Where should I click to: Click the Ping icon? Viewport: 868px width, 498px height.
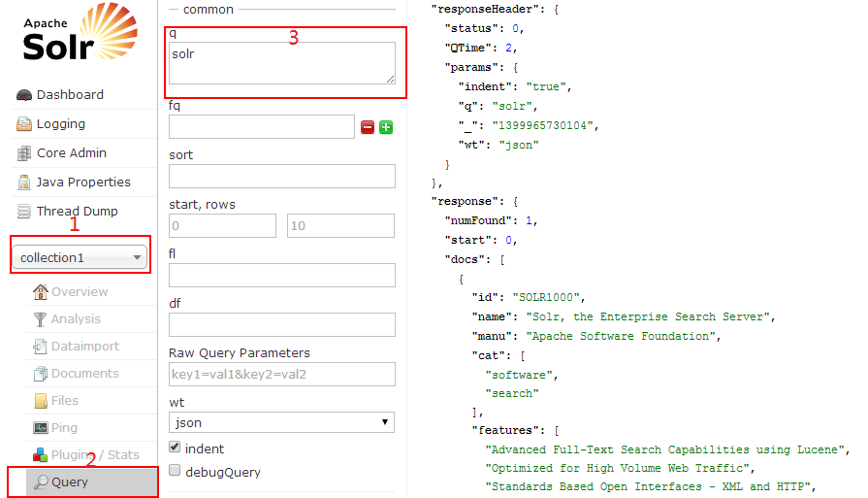[x=41, y=428]
